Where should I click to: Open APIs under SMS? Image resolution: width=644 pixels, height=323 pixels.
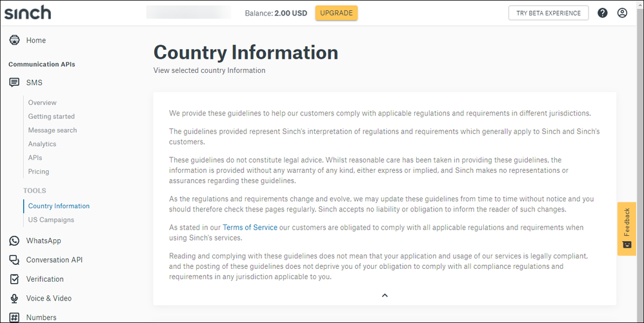click(35, 157)
